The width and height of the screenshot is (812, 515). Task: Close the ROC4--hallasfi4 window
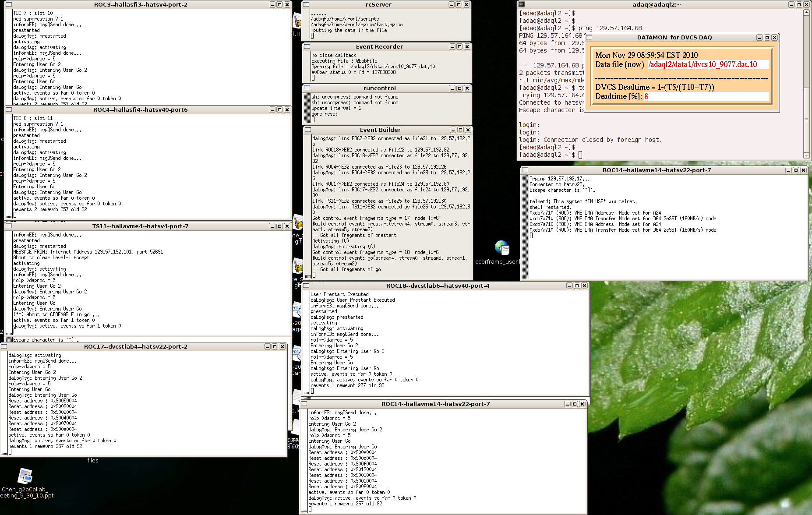point(287,109)
